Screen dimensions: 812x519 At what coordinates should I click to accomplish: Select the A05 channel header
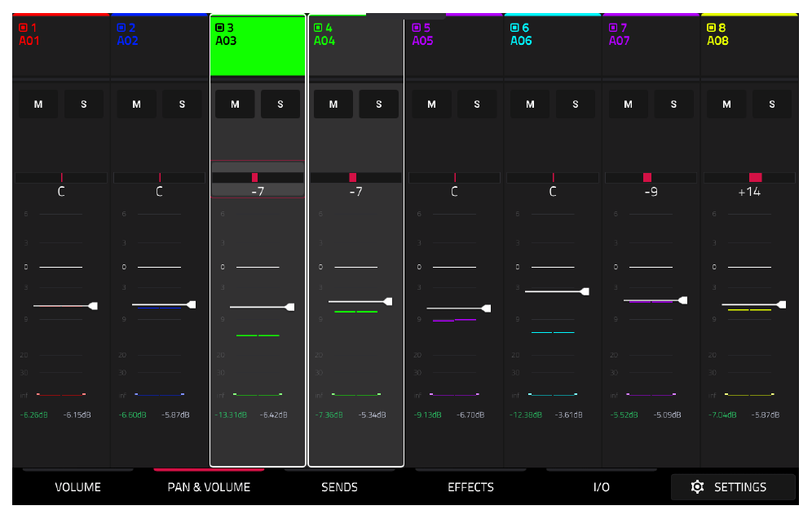[454, 46]
